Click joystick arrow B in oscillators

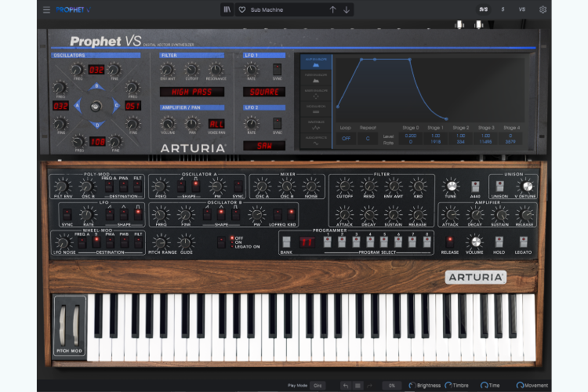click(96, 87)
